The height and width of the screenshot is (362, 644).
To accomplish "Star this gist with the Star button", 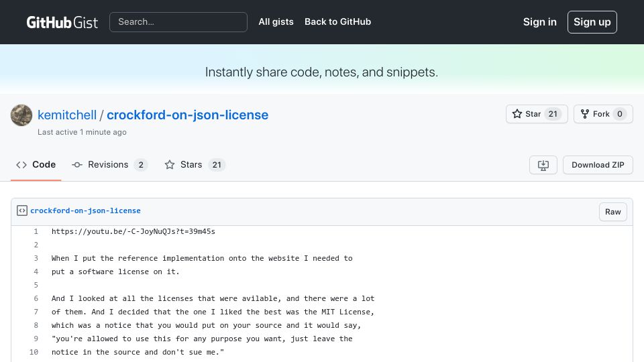I will pos(537,114).
